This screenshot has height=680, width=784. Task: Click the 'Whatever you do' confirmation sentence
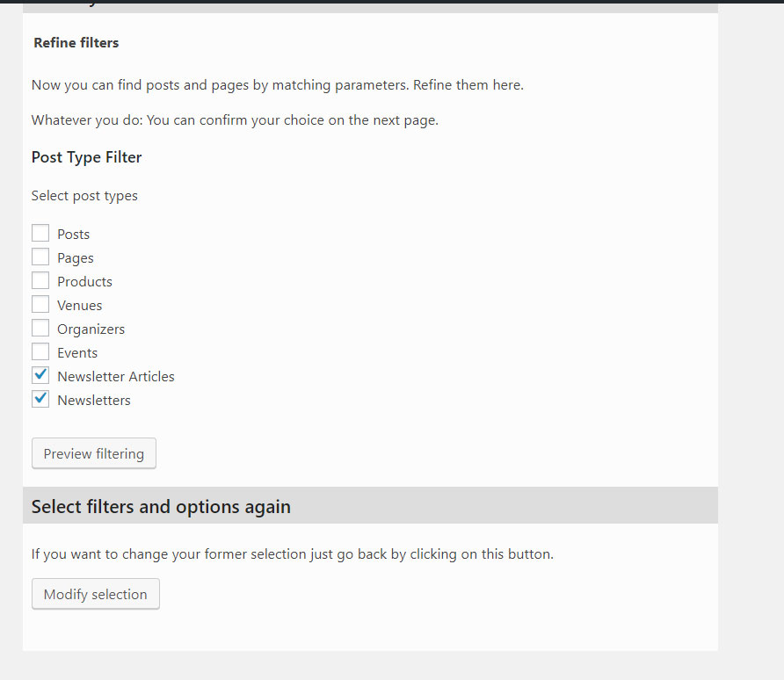point(235,120)
